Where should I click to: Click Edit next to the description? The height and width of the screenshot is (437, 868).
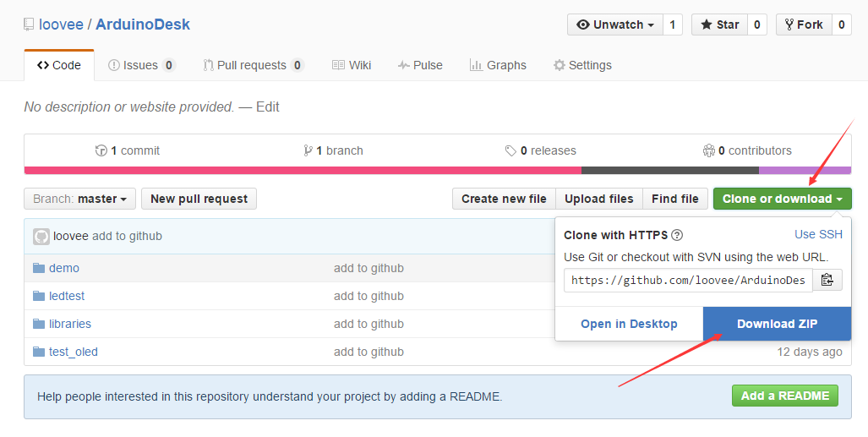pyautogui.click(x=268, y=107)
